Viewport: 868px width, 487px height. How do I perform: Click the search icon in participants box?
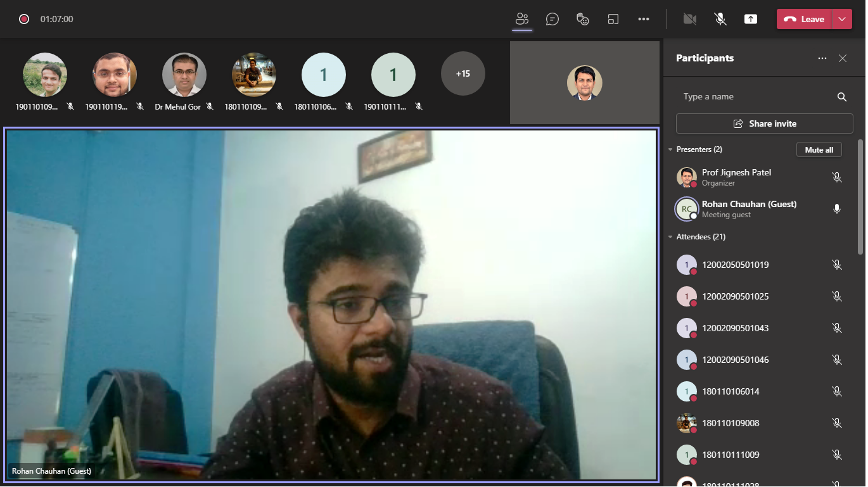(842, 97)
